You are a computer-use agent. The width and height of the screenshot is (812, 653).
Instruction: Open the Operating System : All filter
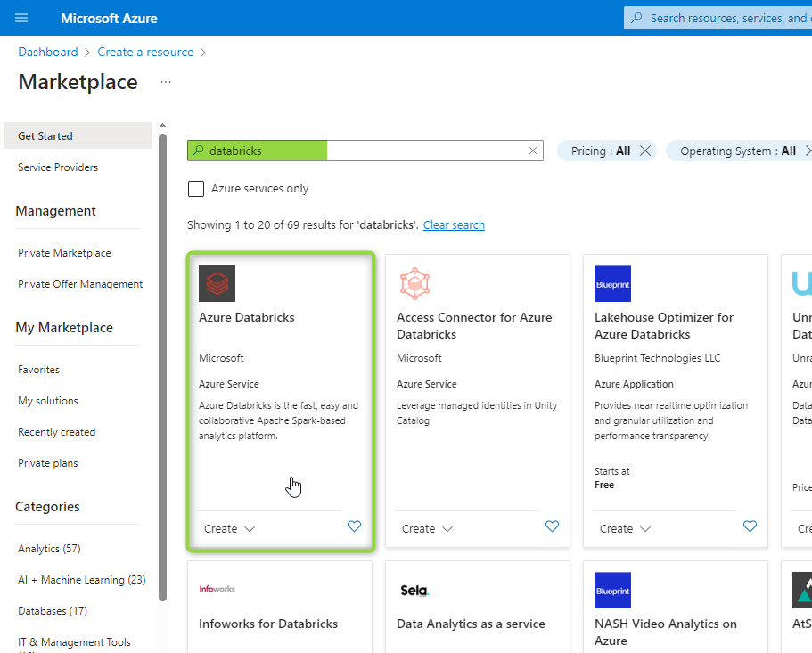pyautogui.click(x=737, y=151)
